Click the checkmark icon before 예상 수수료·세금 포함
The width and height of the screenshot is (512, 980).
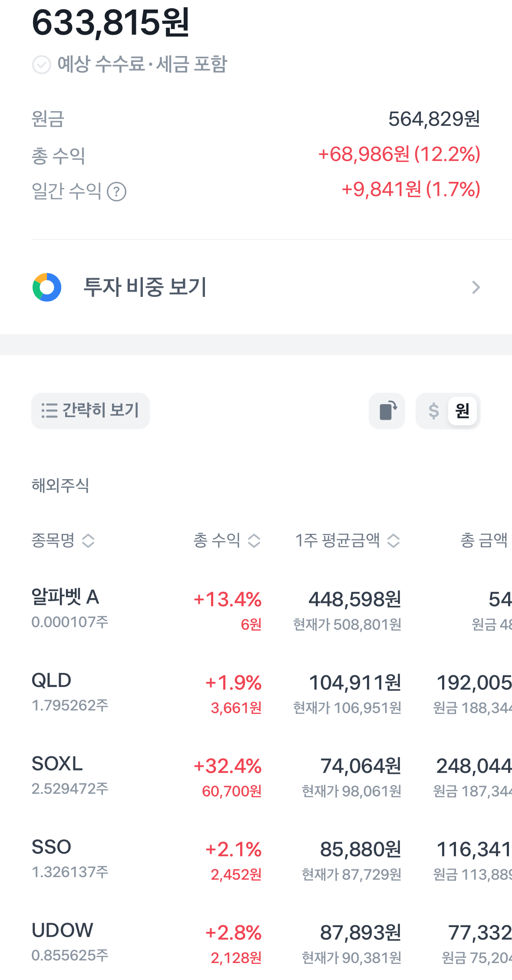[41, 65]
